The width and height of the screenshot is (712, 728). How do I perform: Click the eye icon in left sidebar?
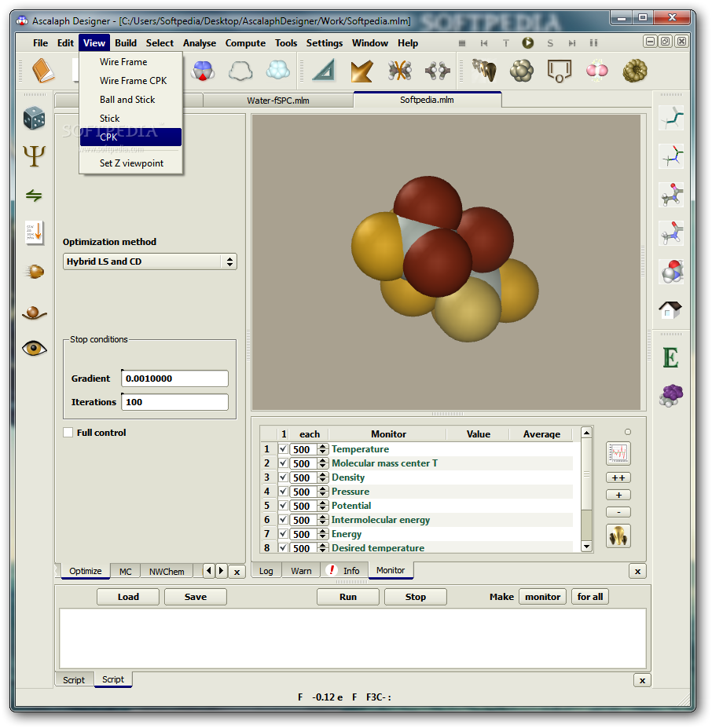[34, 348]
